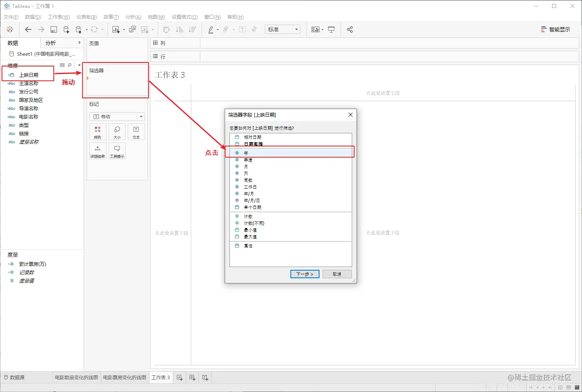This screenshot has width=582, height=392.
Task: Click the 文本 text marks button
Action: click(136, 132)
